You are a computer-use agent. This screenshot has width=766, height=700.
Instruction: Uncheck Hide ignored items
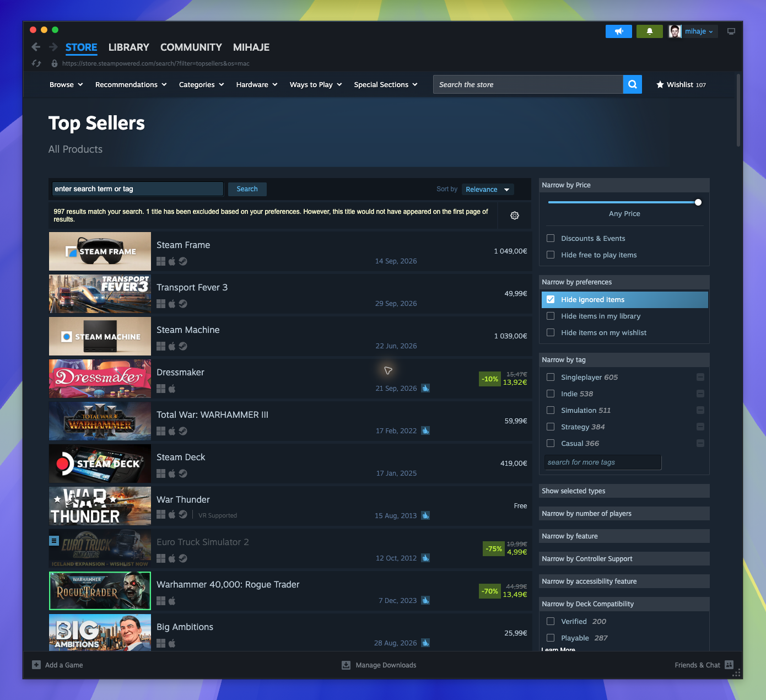551,299
